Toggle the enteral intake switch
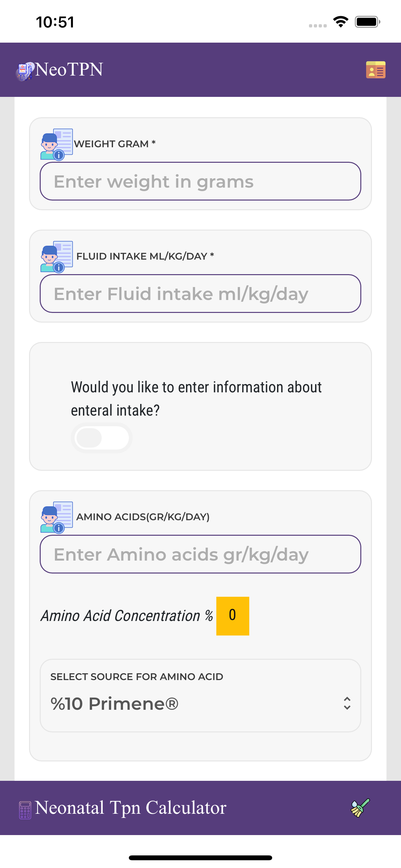The height and width of the screenshot is (868, 401). [101, 438]
